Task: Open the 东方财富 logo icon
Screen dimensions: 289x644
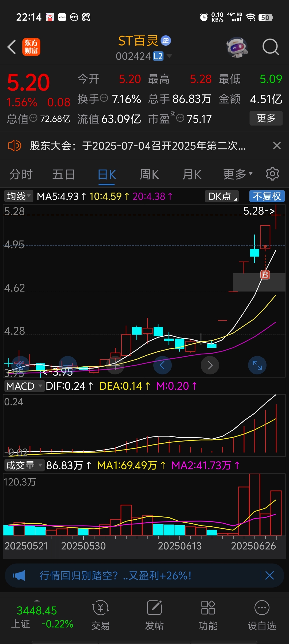Action: click(x=31, y=47)
